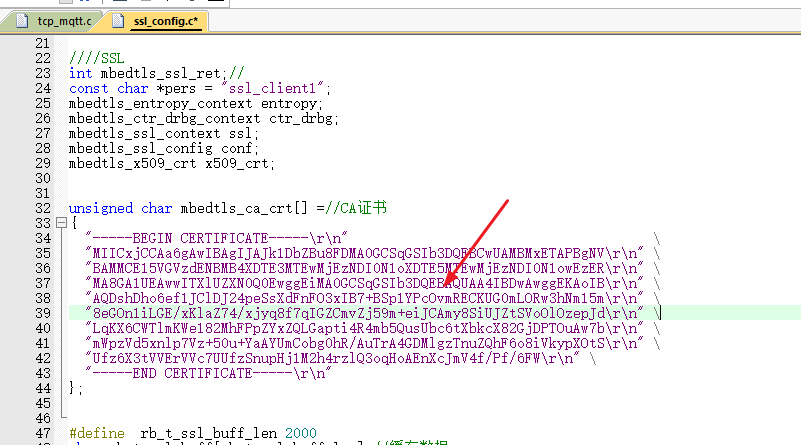Click certificate line starting with AQDshDho6ef
The image size is (801, 445).
[x=365, y=298]
